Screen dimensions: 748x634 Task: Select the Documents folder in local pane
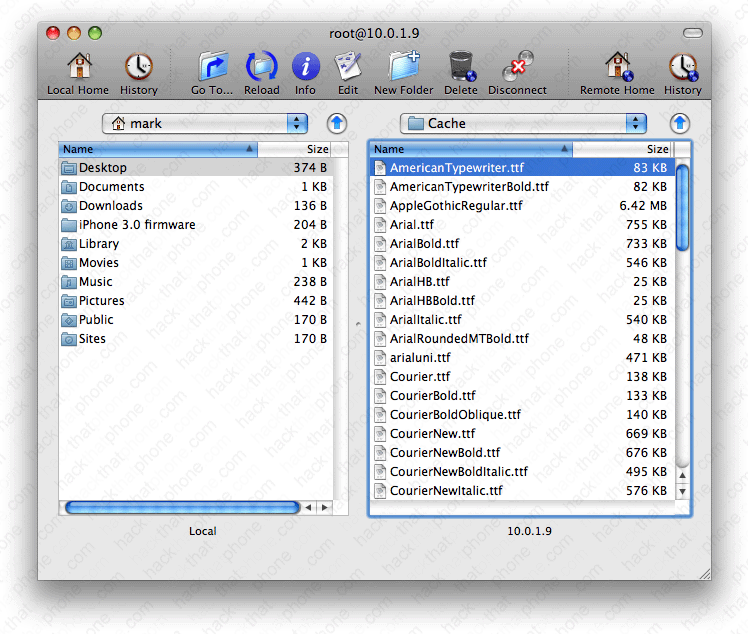111,187
